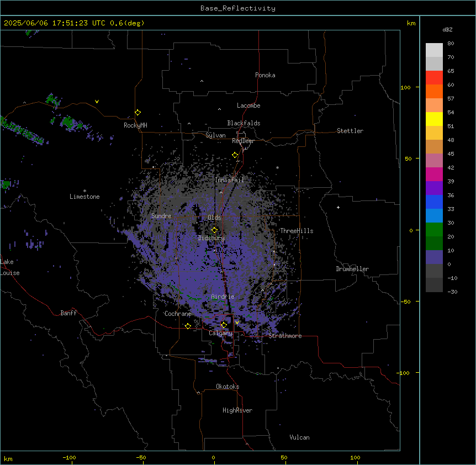Click the yellow V marker northeast of Calgary
Image resolution: width=476 pixels, height=465 pixels.
coord(237,323)
